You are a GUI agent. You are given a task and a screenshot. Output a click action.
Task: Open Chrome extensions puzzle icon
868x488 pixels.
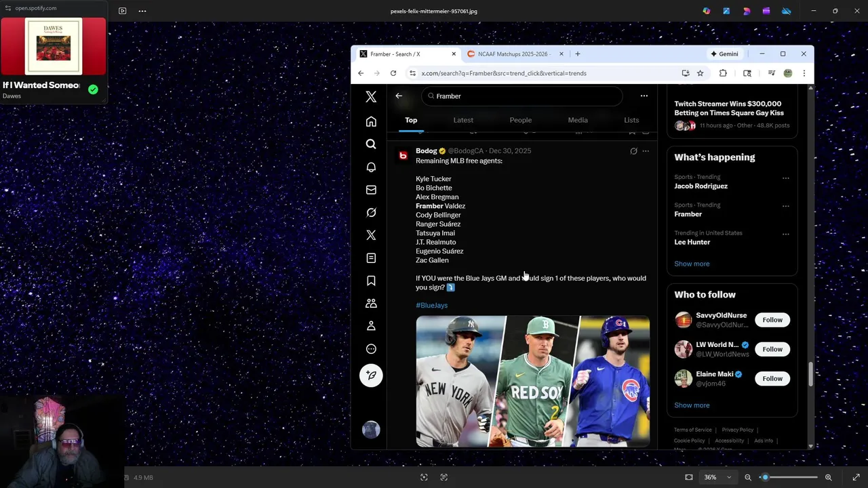pos(723,73)
